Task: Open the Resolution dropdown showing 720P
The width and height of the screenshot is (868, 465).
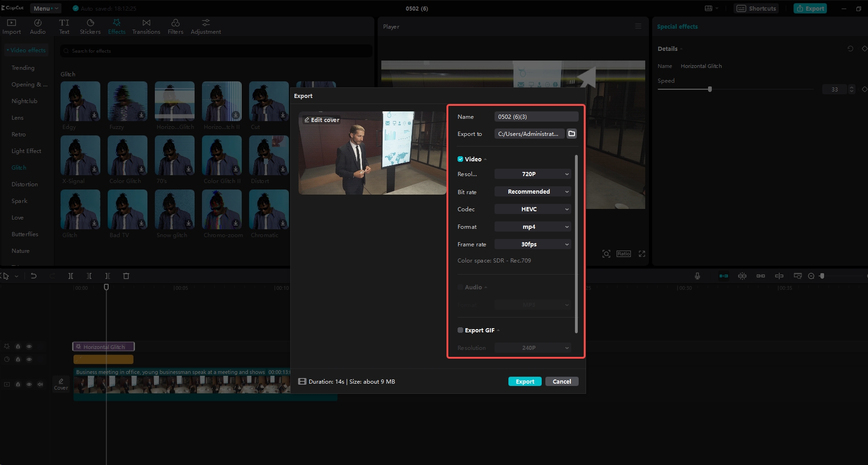Action: (532, 174)
